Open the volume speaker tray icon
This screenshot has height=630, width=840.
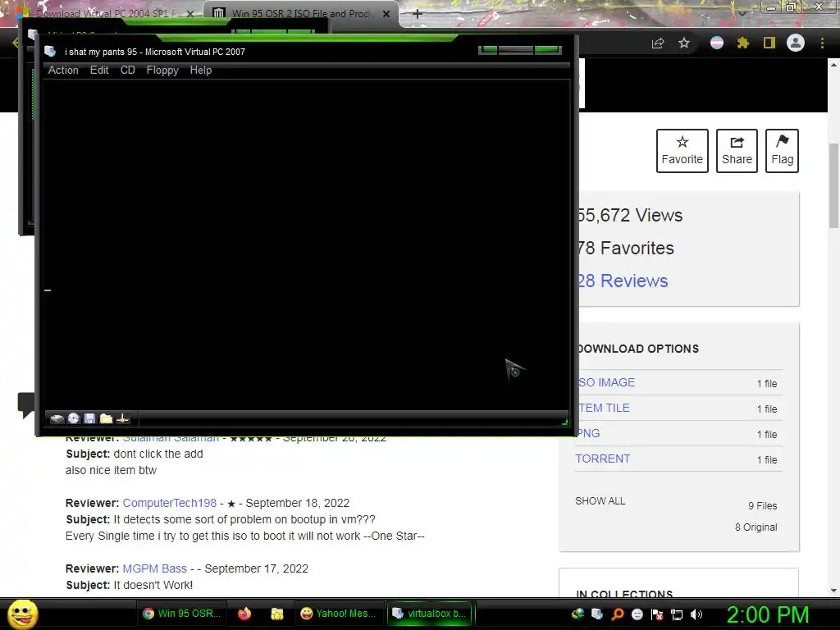click(x=696, y=614)
